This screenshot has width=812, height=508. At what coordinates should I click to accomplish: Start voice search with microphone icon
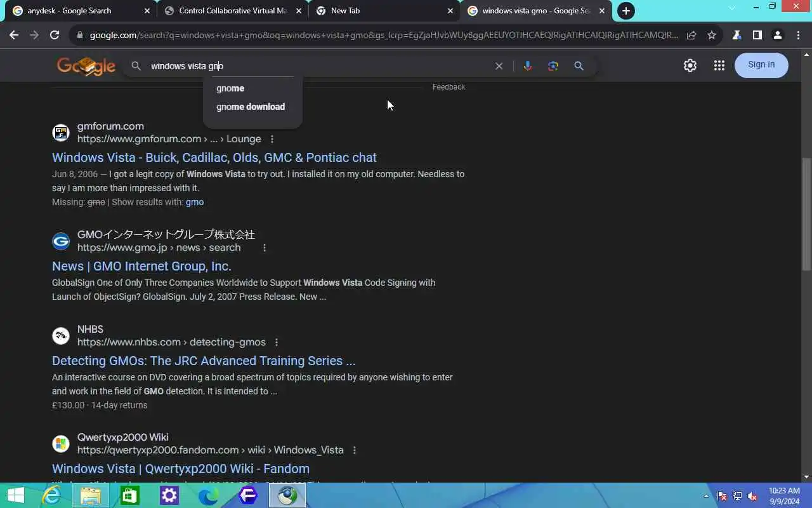527,66
